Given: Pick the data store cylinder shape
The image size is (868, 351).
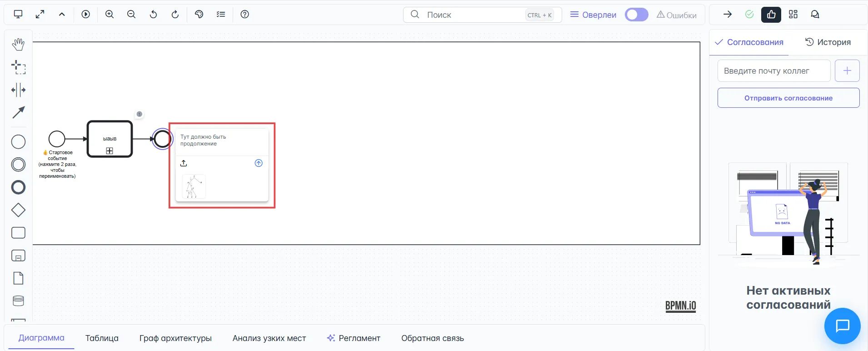Looking at the screenshot, I should (18, 301).
